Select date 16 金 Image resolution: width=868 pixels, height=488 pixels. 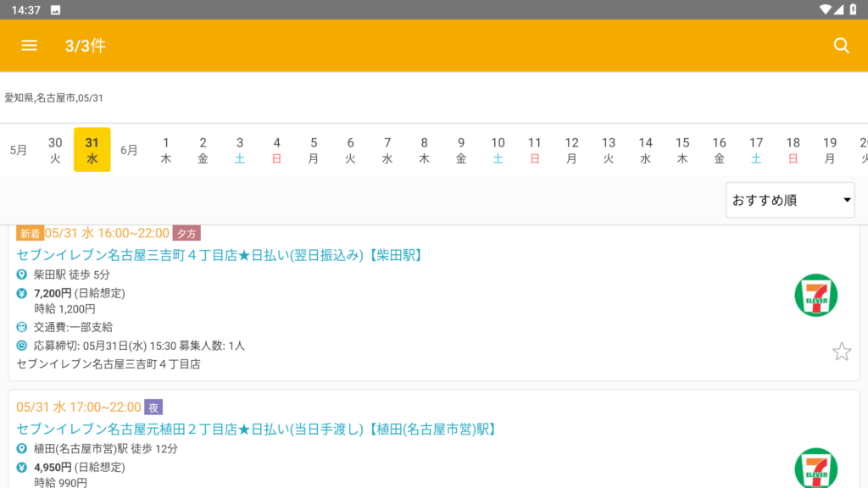coord(719,150)
